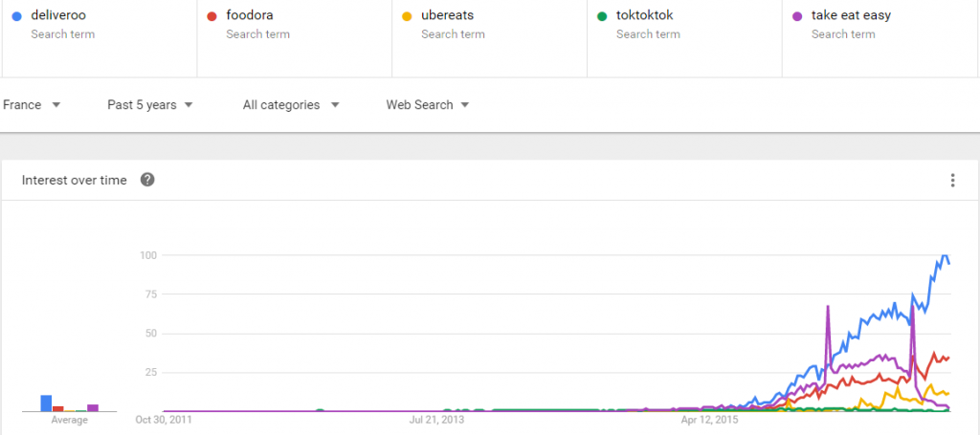The height and width of the screenshot is (435, 980).
Task: Click the Jul 21, 2013 axis date
Action: point(436,419)
